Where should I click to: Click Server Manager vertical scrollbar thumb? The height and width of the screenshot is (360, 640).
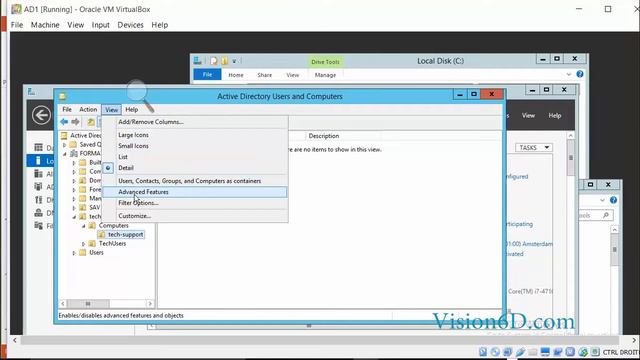pyautogui.click(x=571, y=158)
